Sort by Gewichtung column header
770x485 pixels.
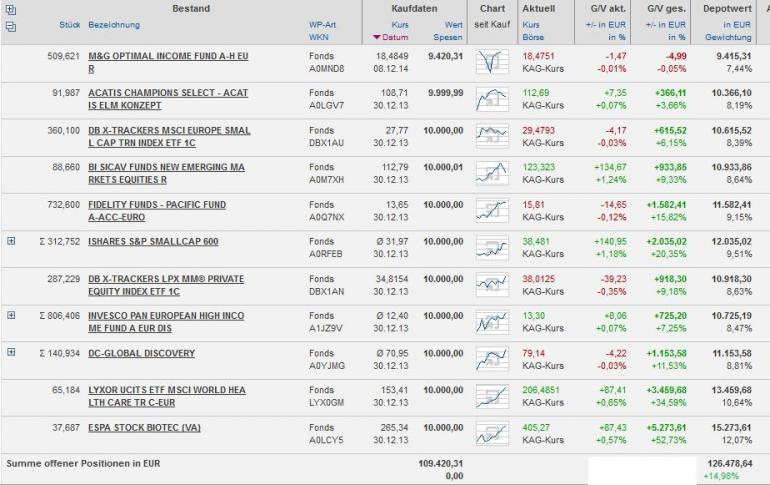tap(728, 37)
